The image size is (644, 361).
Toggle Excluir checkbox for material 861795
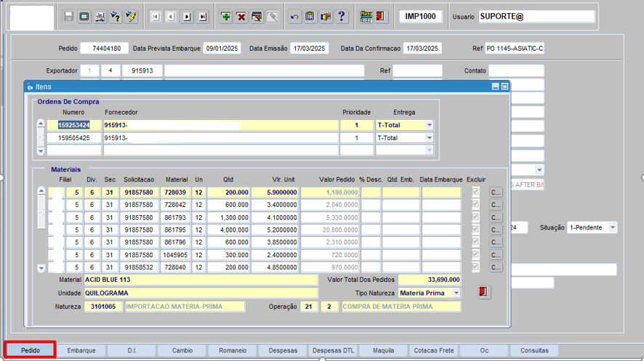[x=475, y=230]
